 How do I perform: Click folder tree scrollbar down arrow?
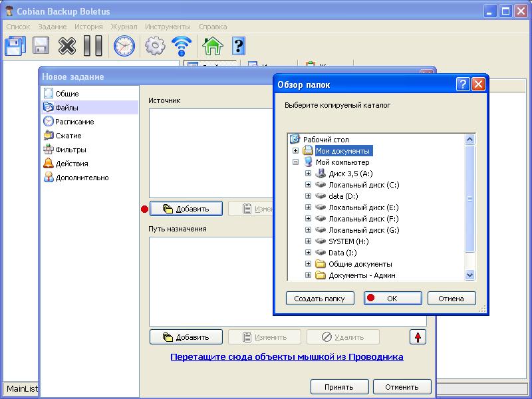[x=469, y=275]
